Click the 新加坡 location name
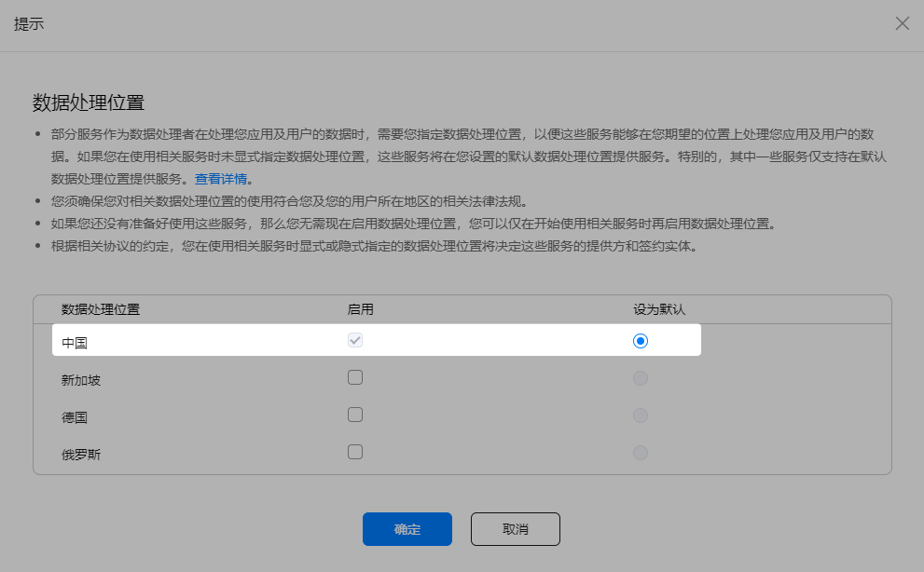The height and width of the screenshot is (572, 924). coord(80,380)
